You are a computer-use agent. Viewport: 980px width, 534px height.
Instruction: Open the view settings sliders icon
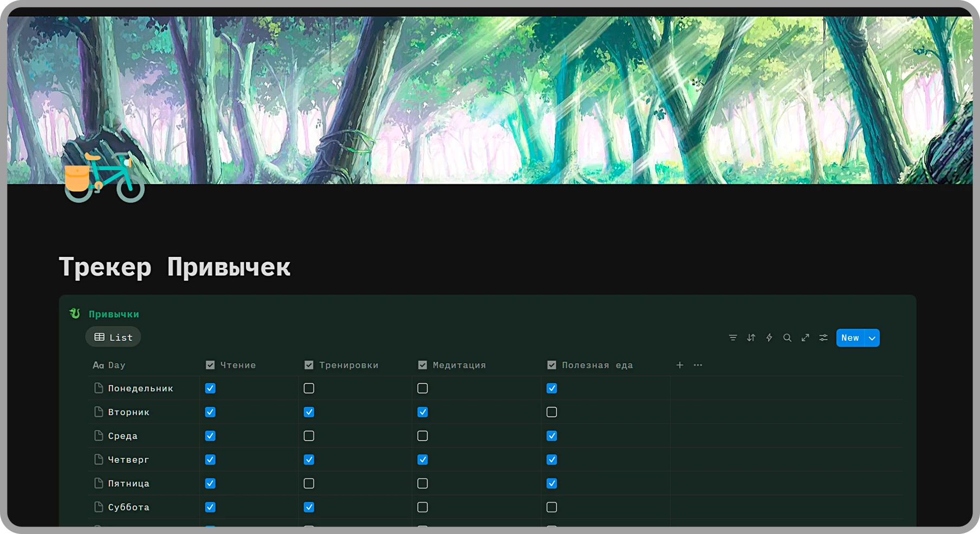[x=823, y=338]
